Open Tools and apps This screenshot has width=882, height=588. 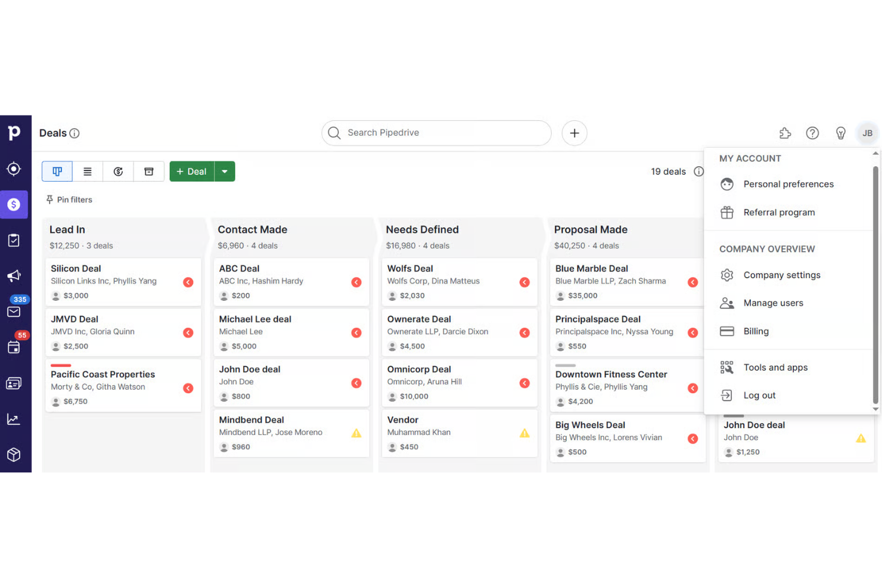tap(788, 368)
